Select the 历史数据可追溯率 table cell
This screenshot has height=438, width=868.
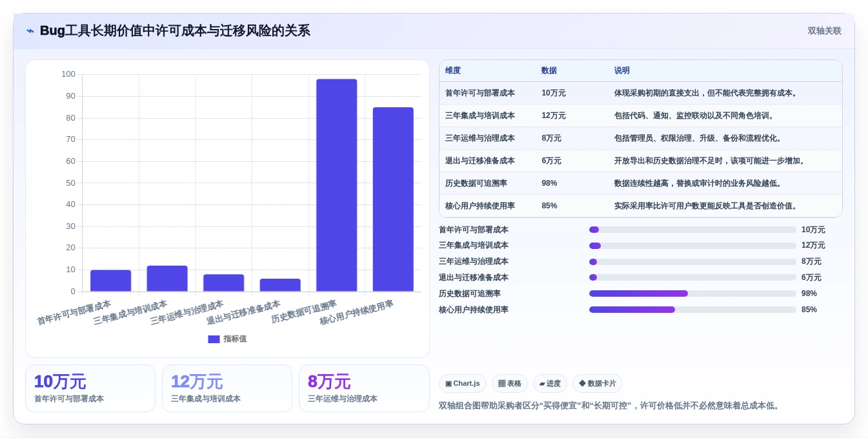coord(476,183)
